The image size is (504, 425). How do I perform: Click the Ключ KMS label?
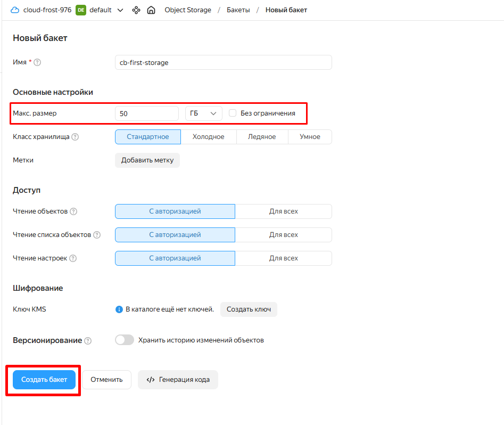[30, 309]
